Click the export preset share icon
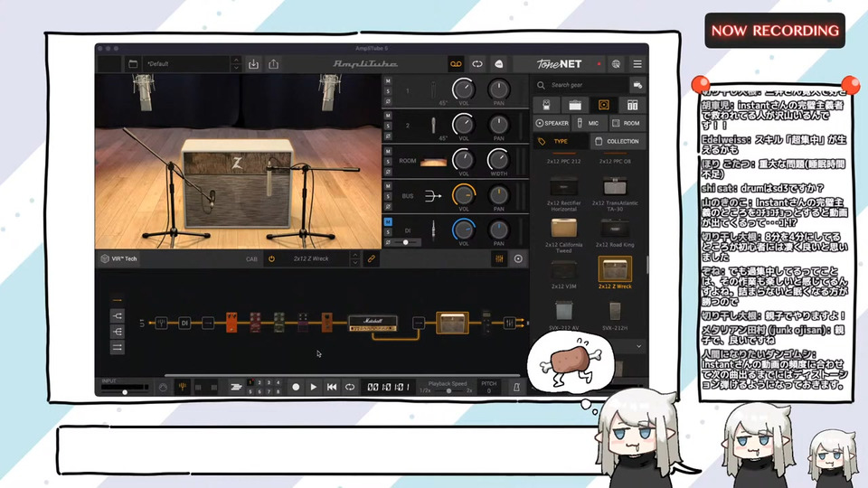Viewport: 868px width, 488px height. (x=273, y=64)
